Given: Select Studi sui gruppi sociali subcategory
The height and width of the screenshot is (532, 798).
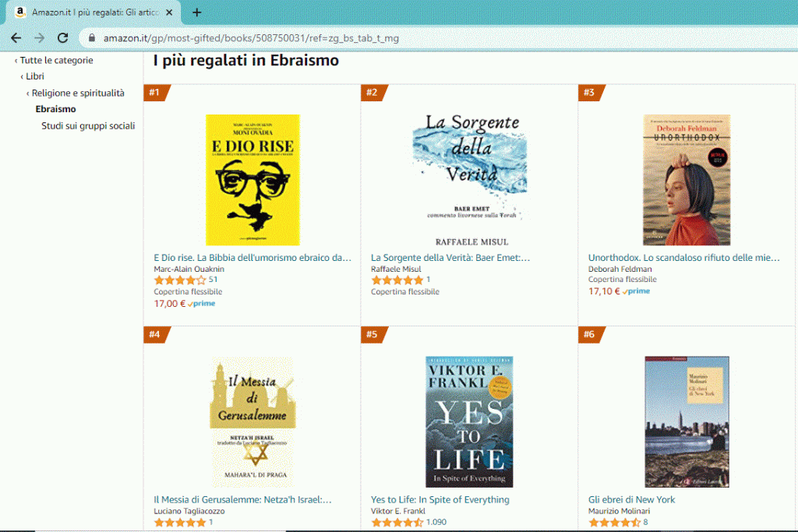Looking at the screenshot, I should 88,125.
